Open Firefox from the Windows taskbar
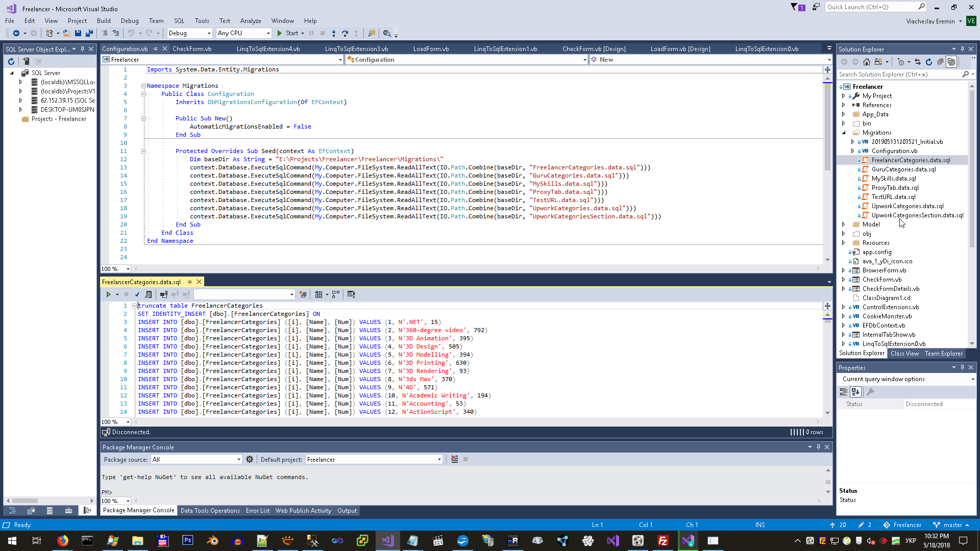This screenshot has width=980, height=551. tap(62, 540)
